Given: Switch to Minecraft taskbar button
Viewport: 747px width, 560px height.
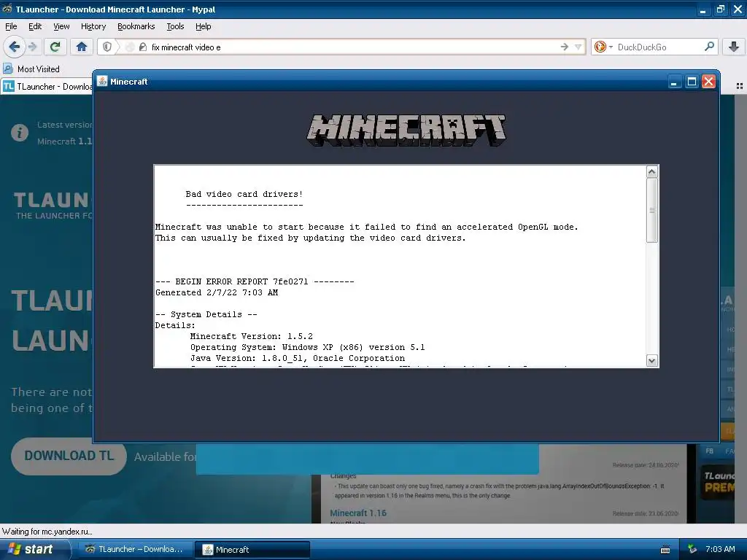Looking at the screenshot, I should point(252,549).
